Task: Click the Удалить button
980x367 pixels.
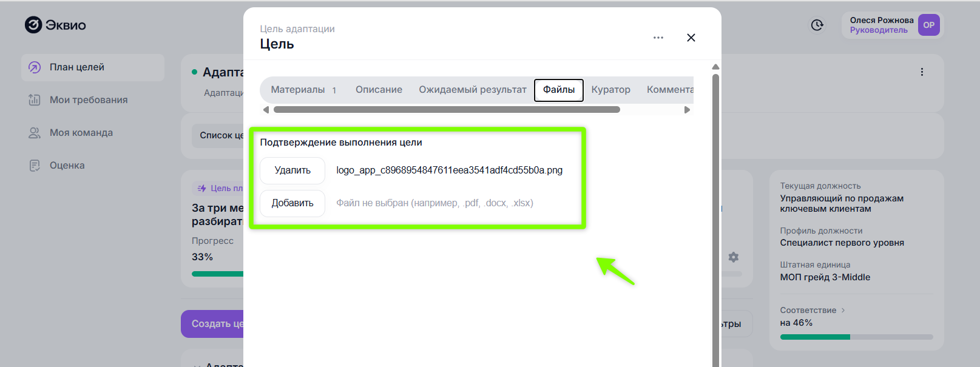Action: (292, 170)
